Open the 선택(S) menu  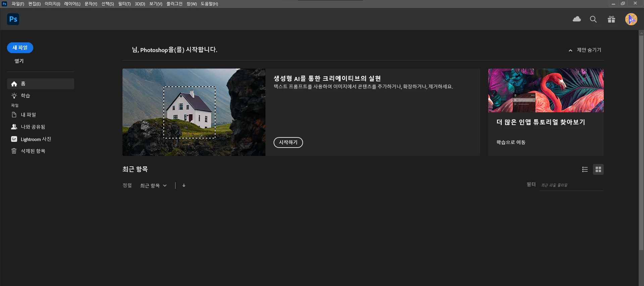click(x=107, y=4)
